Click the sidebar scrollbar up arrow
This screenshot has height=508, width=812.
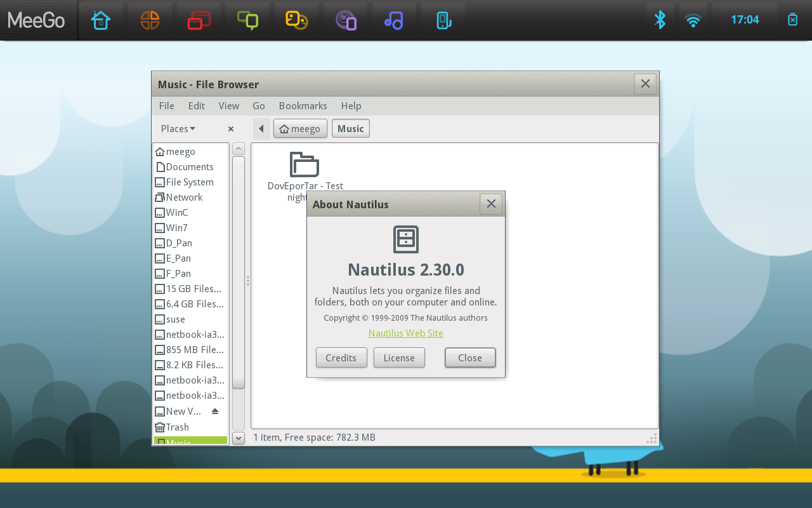pyautogui.click(x=239, y=149)
